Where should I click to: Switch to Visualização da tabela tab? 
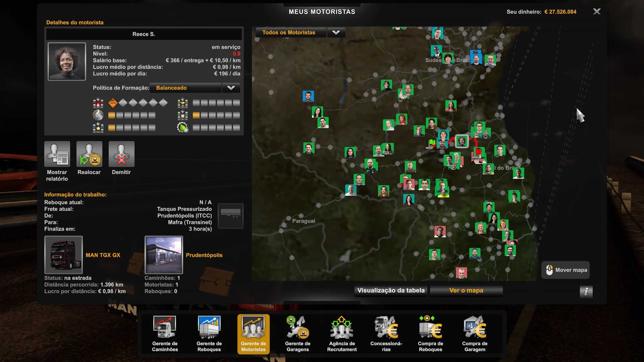pyautogui.click(x=391, y=291)
